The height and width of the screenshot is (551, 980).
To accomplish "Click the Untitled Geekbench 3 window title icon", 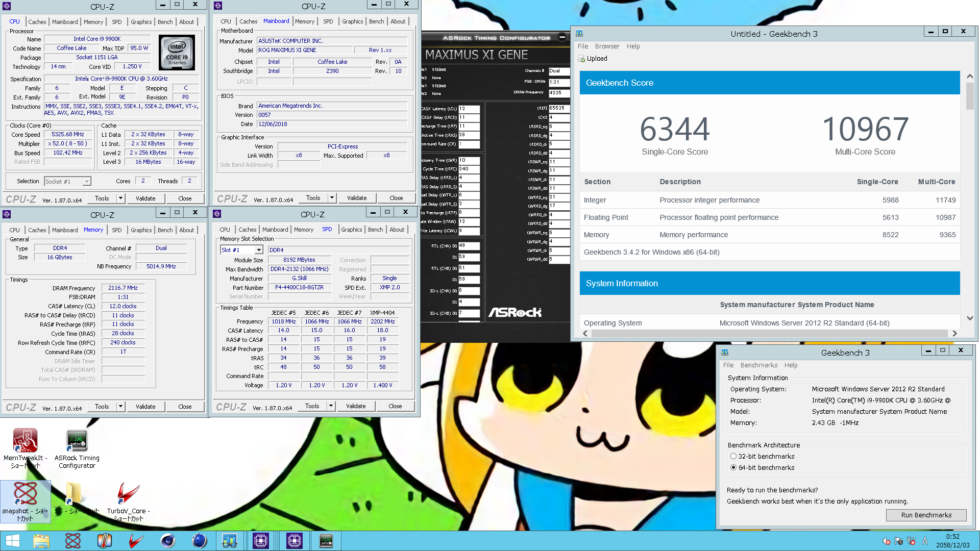I will pos(579,33).
